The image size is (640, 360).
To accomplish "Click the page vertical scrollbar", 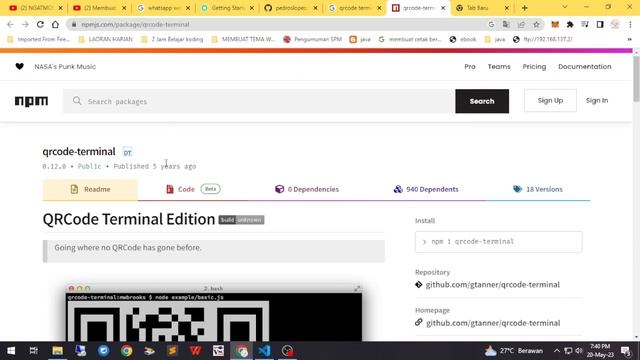I will point(636,78).
